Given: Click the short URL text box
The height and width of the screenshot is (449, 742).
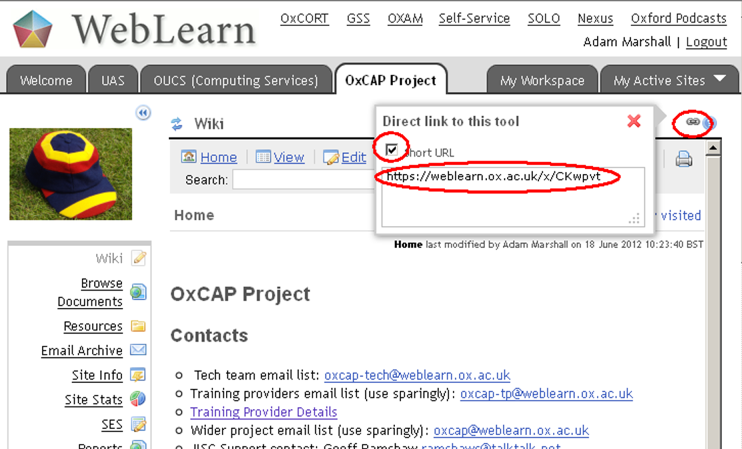Looking at the screenshot, I should pos(512,196).
